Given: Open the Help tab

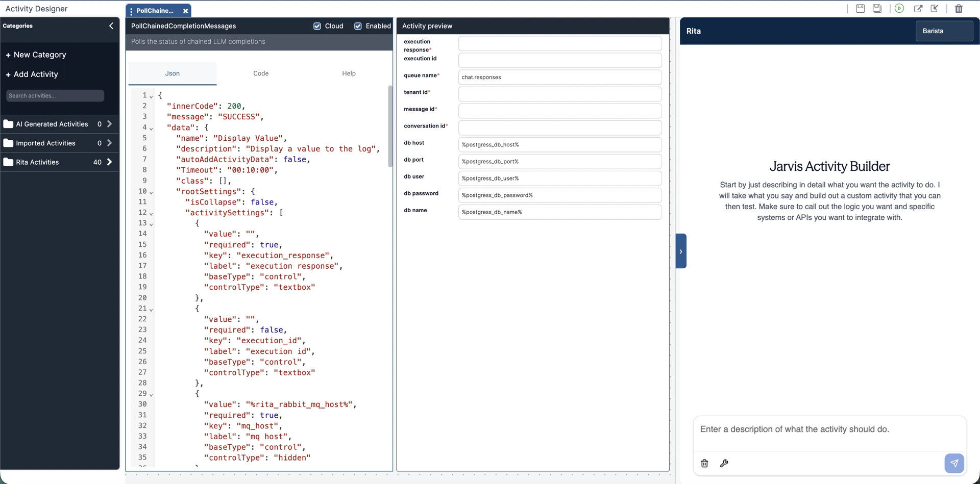Looking at the screenshot, I should (349, 73).
